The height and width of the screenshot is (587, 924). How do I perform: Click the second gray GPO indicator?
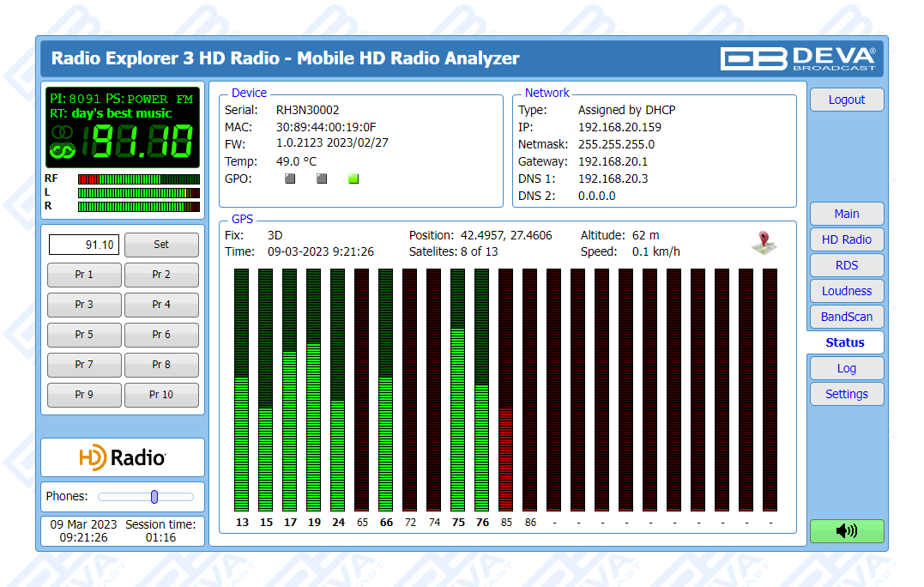322,179
